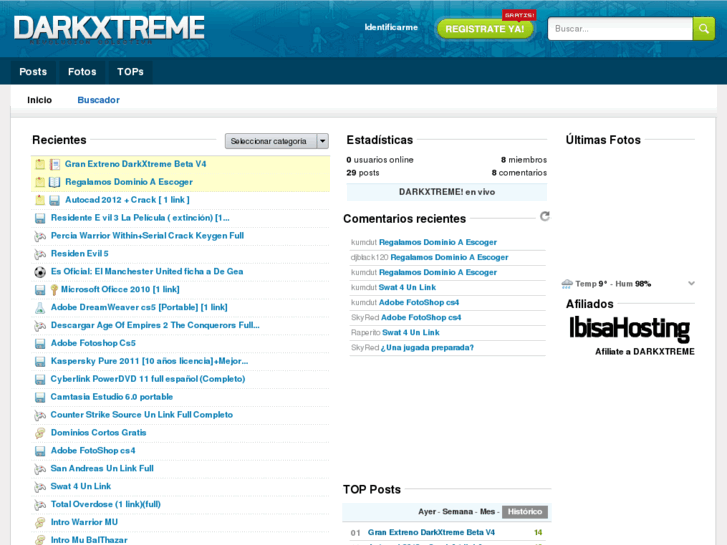
Task: Open Raperito's comment on Swat 4 Un Link
Action: point(411,333)
